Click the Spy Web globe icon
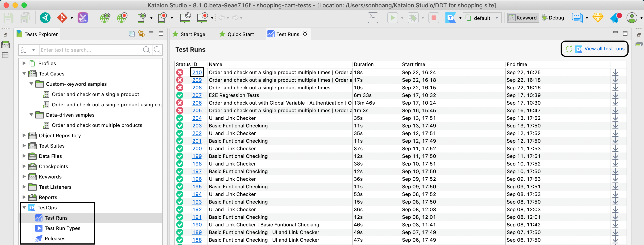 (105, 18)
